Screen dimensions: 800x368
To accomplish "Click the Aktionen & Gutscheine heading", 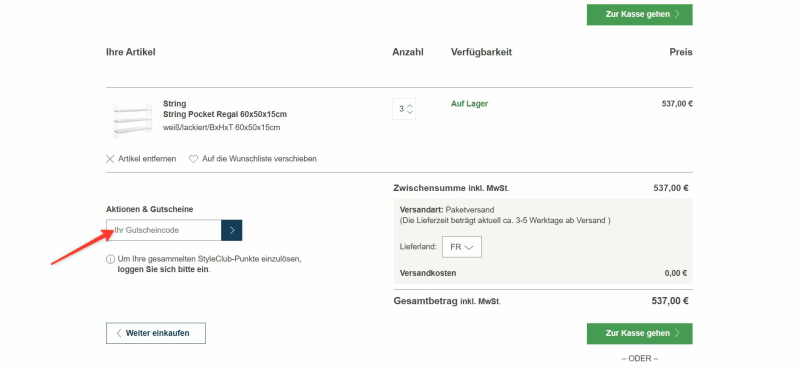I will (149, 209).
